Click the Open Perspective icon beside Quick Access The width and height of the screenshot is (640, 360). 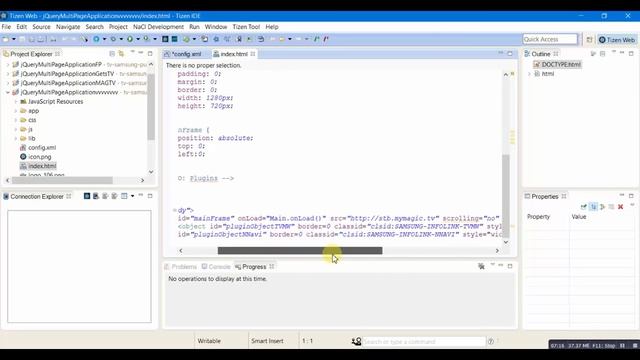point(589,40)
